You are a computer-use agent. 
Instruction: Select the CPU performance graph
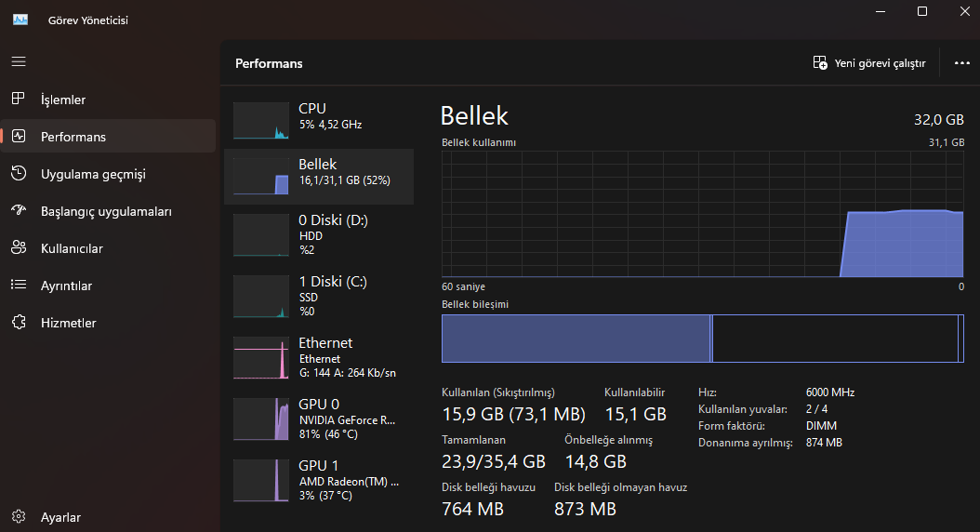click(x=262, y=121)
